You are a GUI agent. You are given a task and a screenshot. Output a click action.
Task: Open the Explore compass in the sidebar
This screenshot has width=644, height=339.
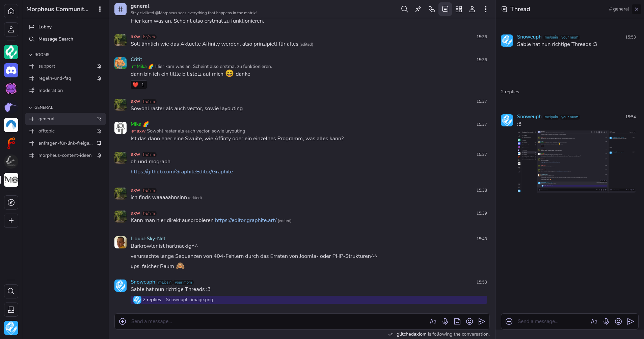point(11,202)
